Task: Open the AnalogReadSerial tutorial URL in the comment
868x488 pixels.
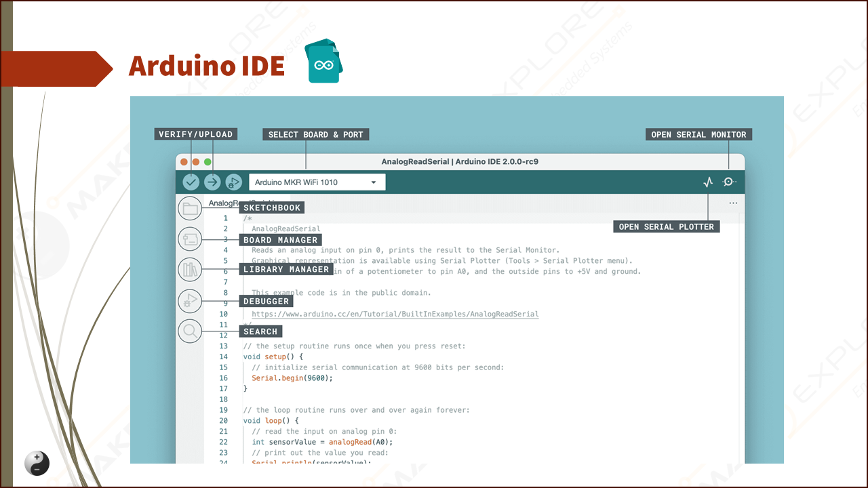Action: [395, 314]
